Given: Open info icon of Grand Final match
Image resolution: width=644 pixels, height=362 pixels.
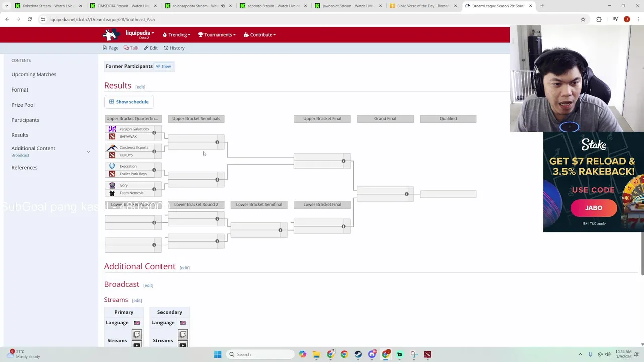Looking at the screenshot, I should [x=407, y=194].
